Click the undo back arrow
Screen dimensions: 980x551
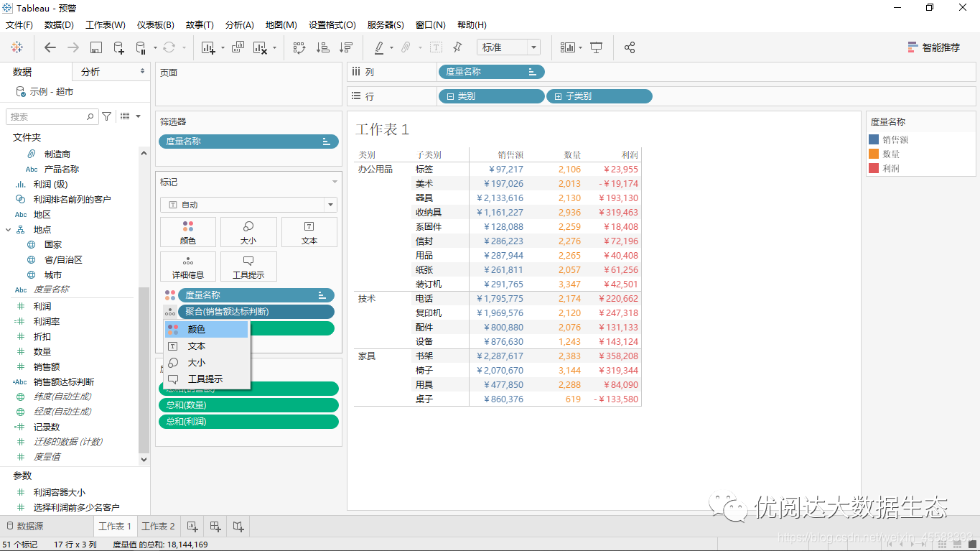[50, 47]
